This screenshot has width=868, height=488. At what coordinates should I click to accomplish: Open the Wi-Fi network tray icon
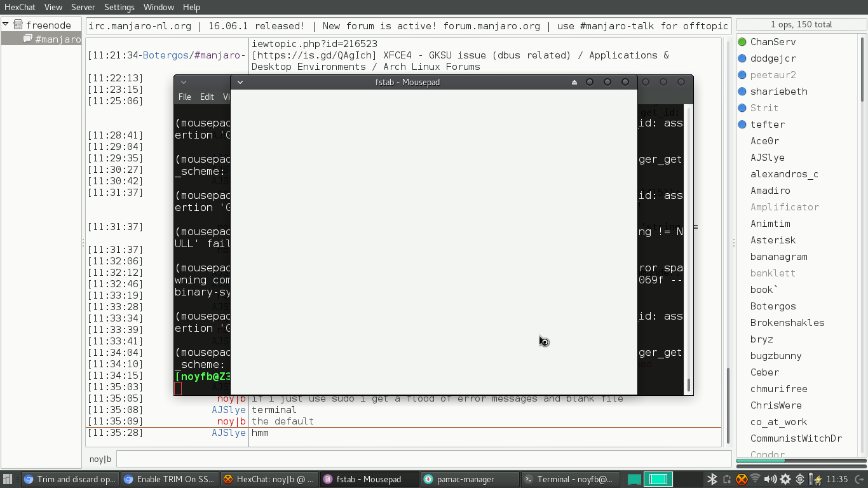(755, 480)
